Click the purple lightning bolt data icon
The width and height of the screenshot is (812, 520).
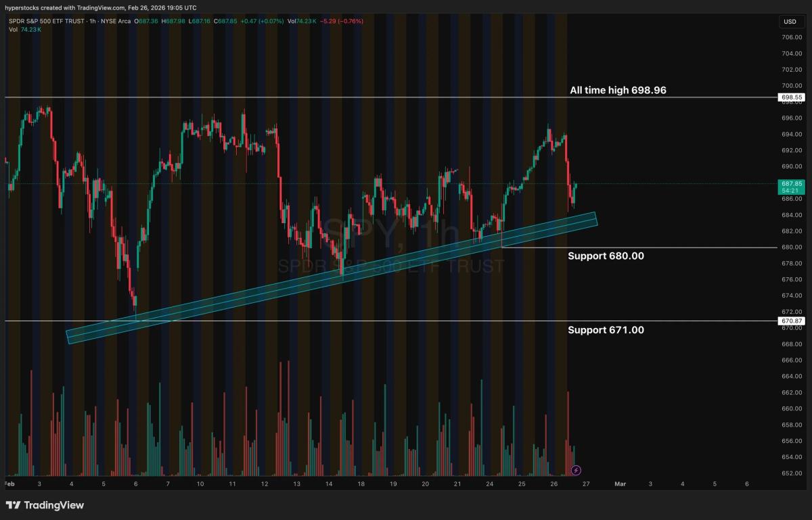click(x=575, y=469)
